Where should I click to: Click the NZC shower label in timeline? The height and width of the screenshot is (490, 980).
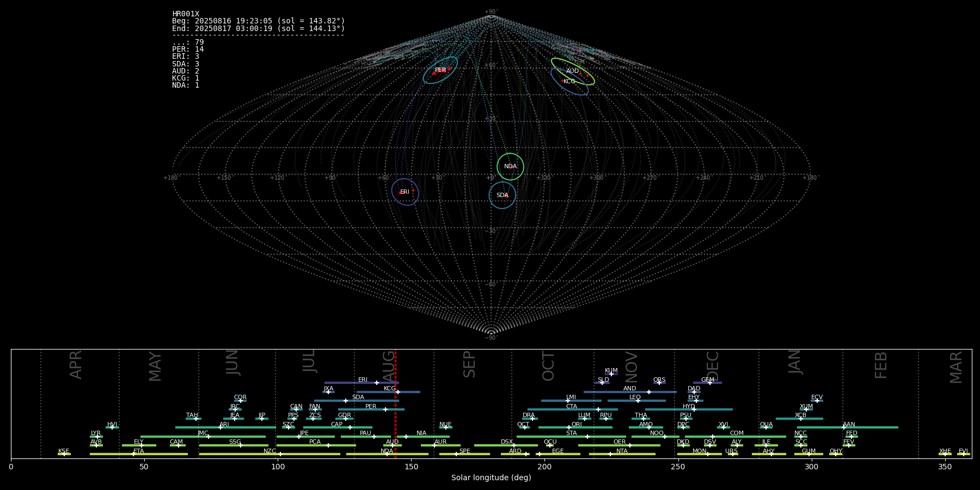[269, 451]
